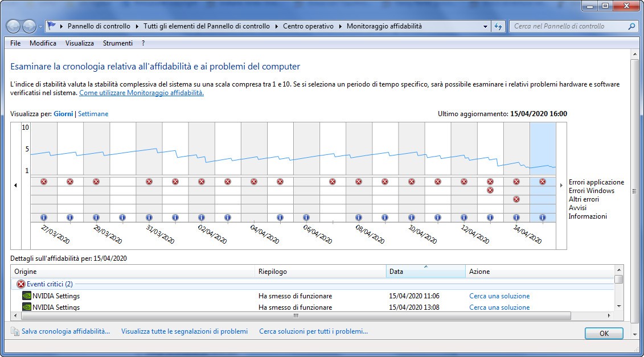644x357 pixels.
Task: Click the red critical events icon
Action: 21,284
